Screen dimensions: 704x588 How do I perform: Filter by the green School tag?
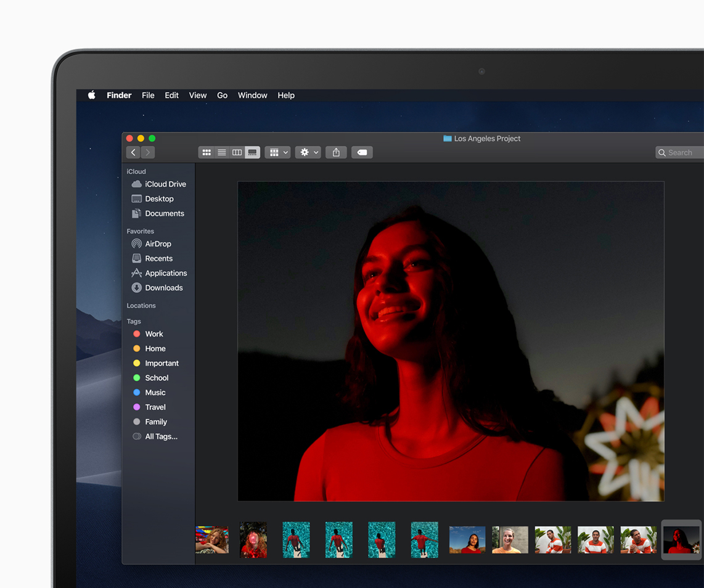point(156,378)
